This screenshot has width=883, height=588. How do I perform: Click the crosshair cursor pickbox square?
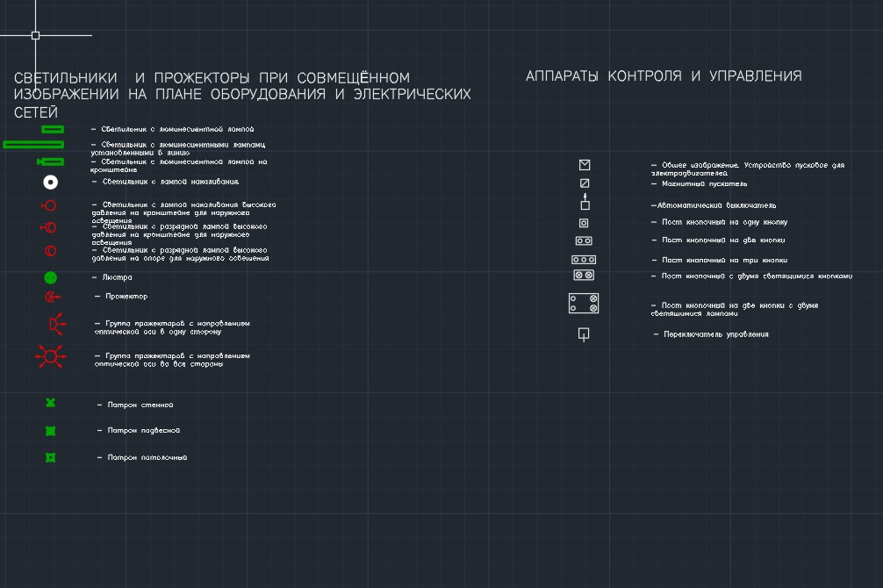[x=35, y=35]
